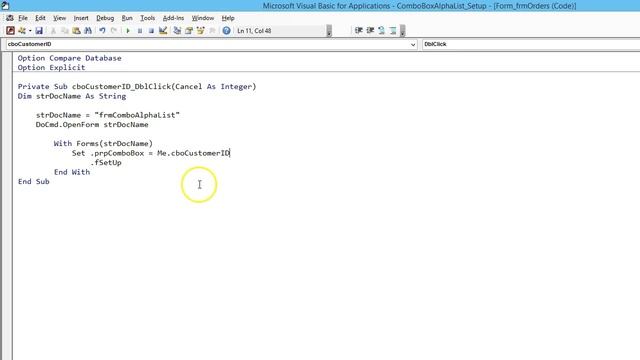Click the Cut scissors icon
The width and height of the screenshot is (640, 360).
tap(53, 31)
